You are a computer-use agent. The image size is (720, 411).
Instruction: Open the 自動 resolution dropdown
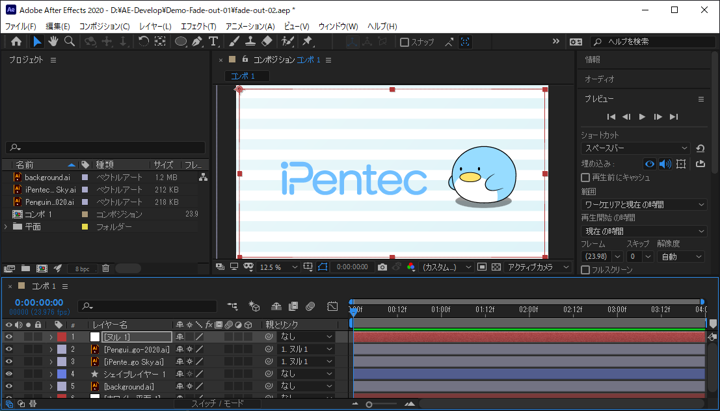pos(681,257)
